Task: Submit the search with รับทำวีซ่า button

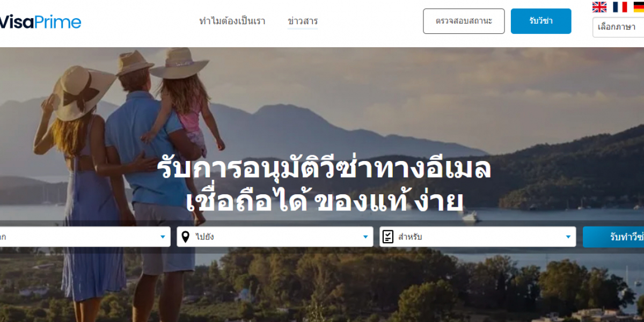Action: pos(613,237)
